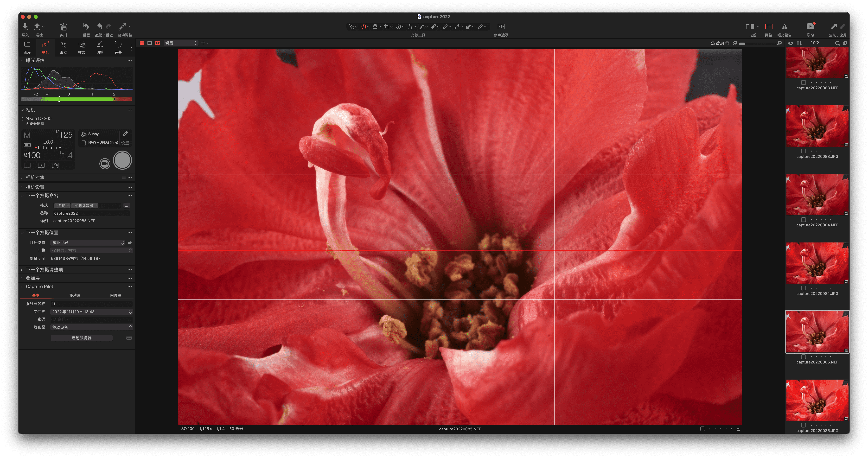868x458 pixels.
Task: Click the Import icon
Action: click(25, 27)
